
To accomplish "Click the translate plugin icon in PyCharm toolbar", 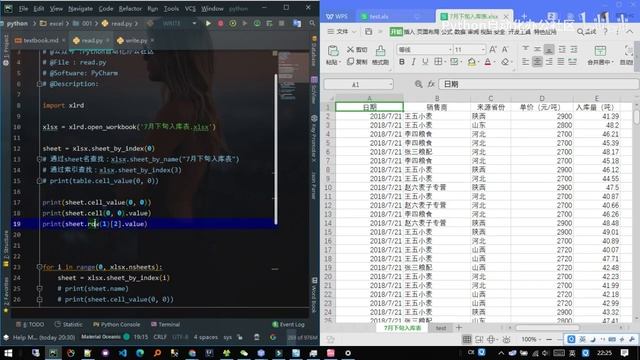I will coord(297,23).
